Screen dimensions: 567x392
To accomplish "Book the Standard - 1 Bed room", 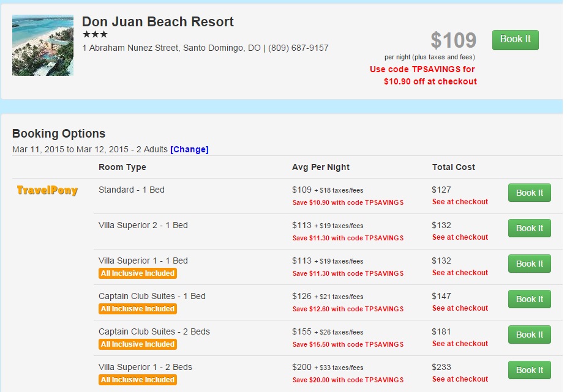I will coord(530,193).
